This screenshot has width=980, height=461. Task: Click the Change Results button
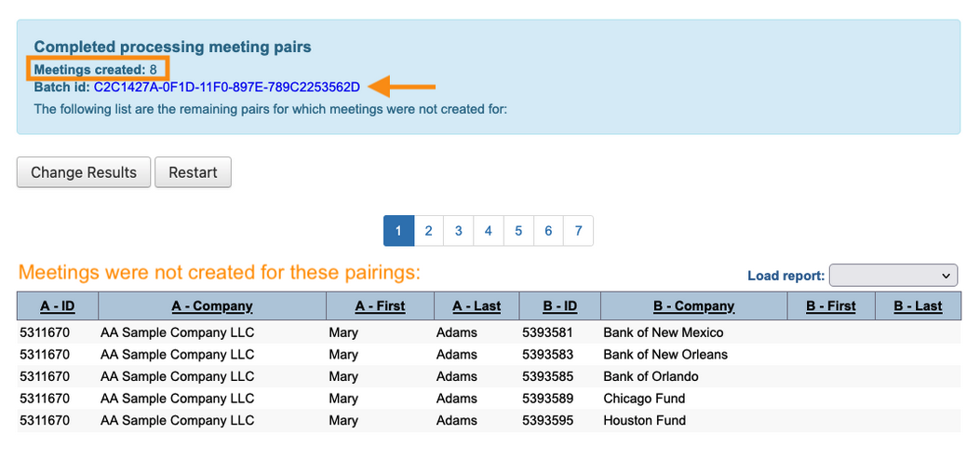pos(84,172)
